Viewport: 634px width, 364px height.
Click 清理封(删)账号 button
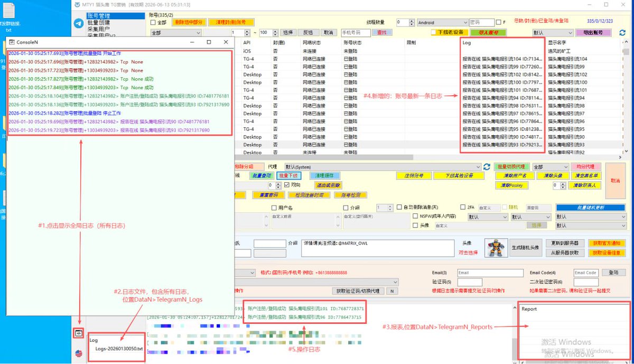[x=231, y=23]
